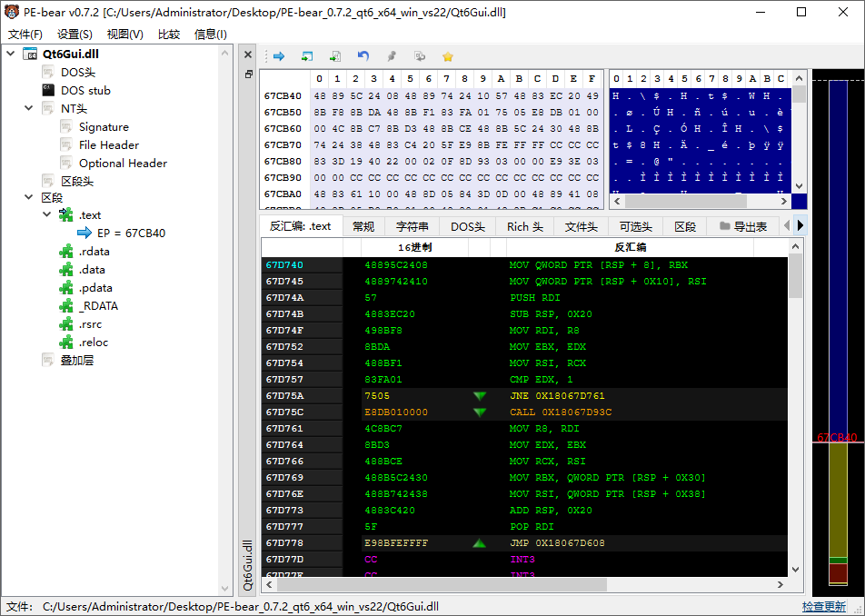Switch to the 可选头 tab
This screenshot has height=616, width=865.
[636, 226]
